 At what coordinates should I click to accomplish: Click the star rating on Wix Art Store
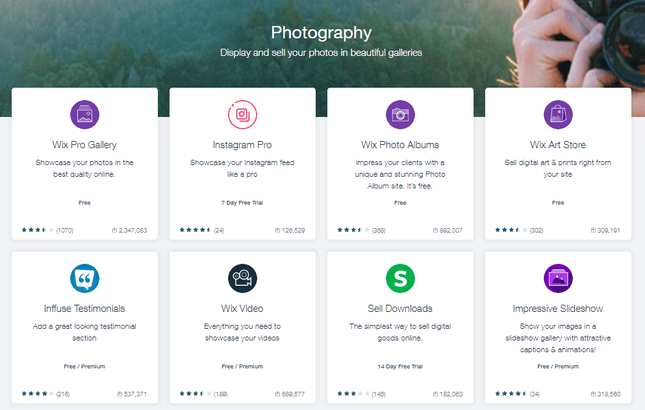click(x=511, y=230)
